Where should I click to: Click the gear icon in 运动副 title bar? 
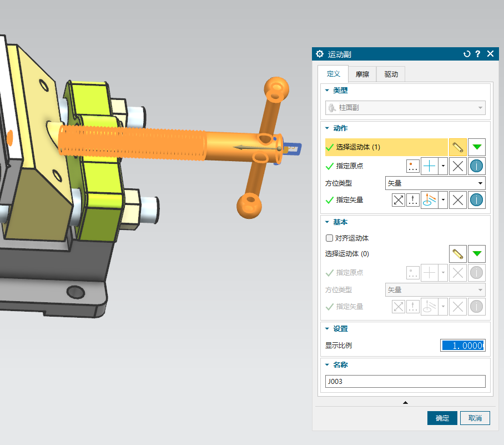[x=320, y=54]
